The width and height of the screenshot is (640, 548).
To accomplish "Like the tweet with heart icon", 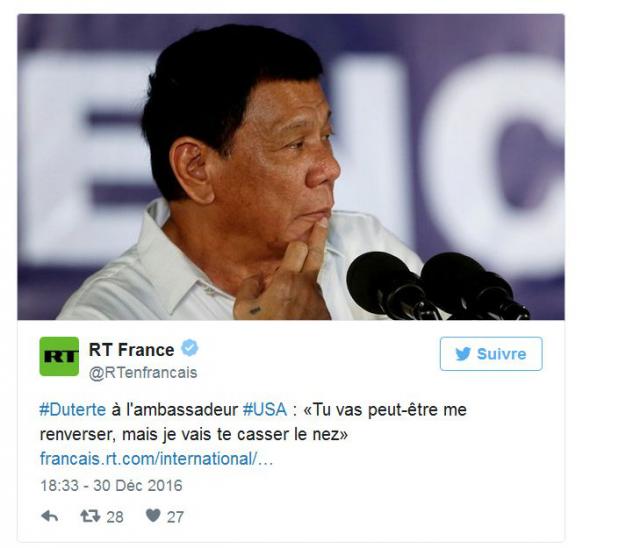I will tap(153, 516).
